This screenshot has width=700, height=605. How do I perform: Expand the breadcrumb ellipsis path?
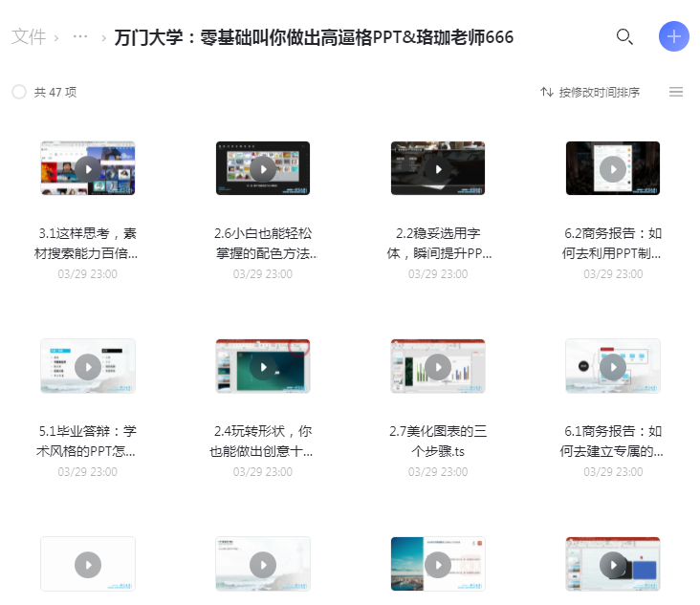80,37
